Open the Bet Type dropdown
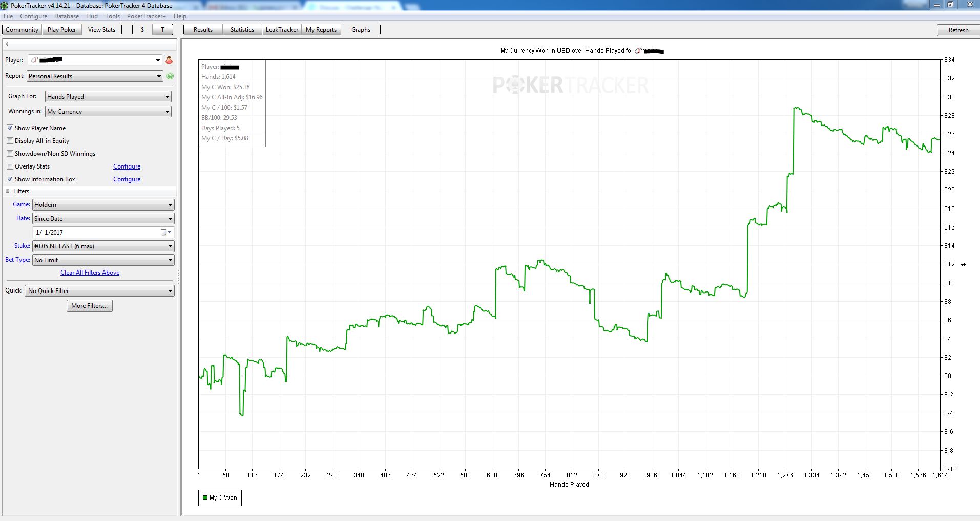Viewport: 980px width, 521px height. tap(103, 260)
